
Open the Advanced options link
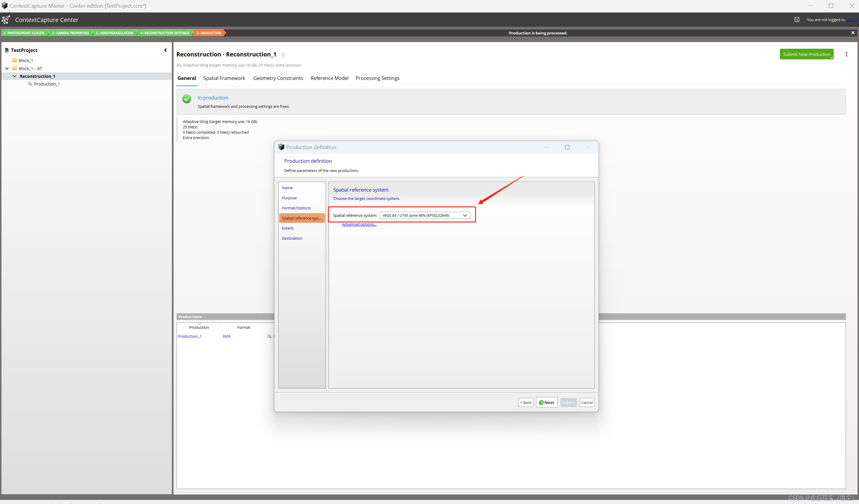point(359,225)
